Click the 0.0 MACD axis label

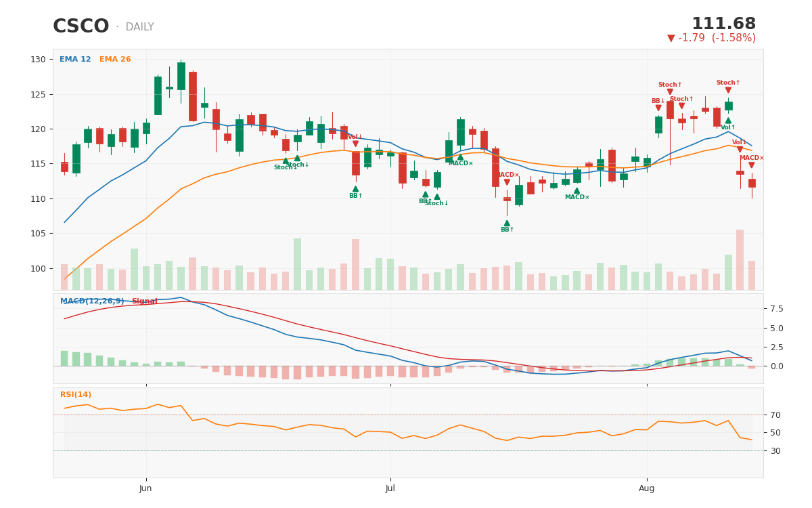[x=776, y=366]
